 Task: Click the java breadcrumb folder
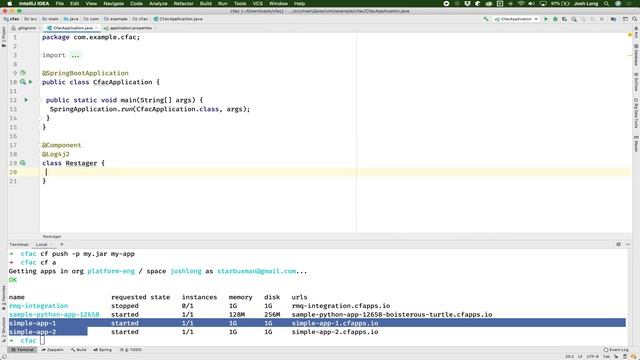coord(71,19)
